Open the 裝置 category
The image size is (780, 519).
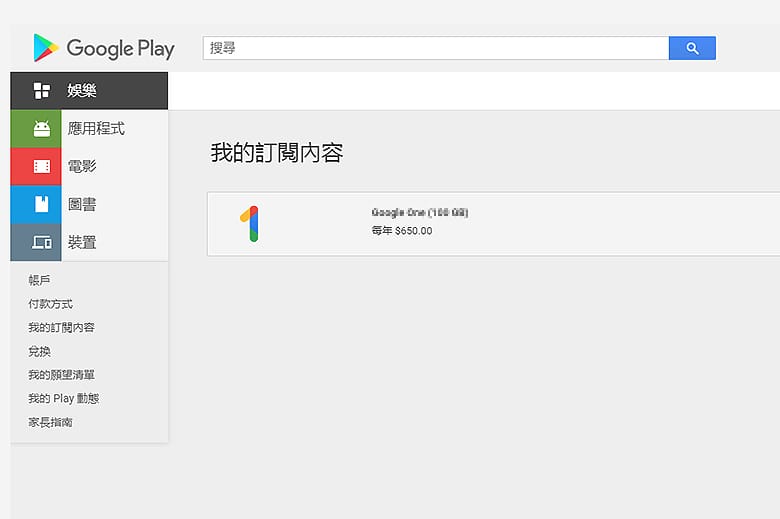tap(82, 242)
